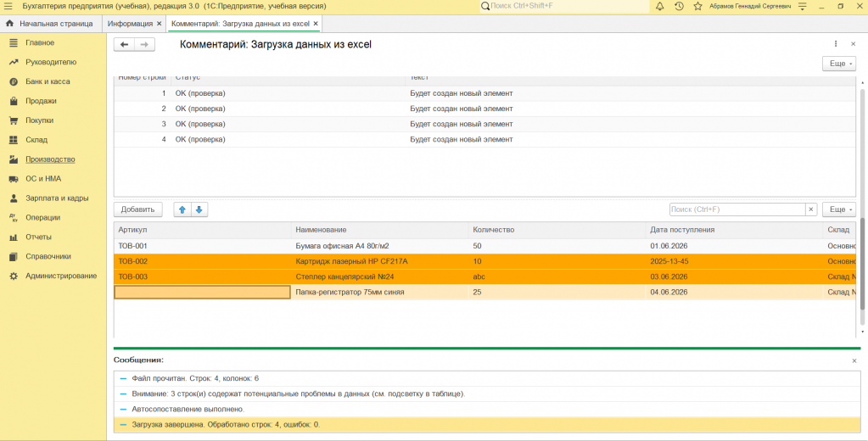Screen dimensions: 868x441
Task: Open Главное section in sidebar
Action: click(x=40, y=42)
